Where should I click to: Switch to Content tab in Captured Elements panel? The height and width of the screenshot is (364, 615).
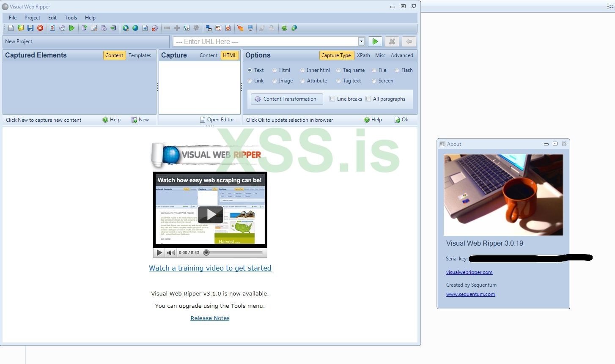coord(114,55)
